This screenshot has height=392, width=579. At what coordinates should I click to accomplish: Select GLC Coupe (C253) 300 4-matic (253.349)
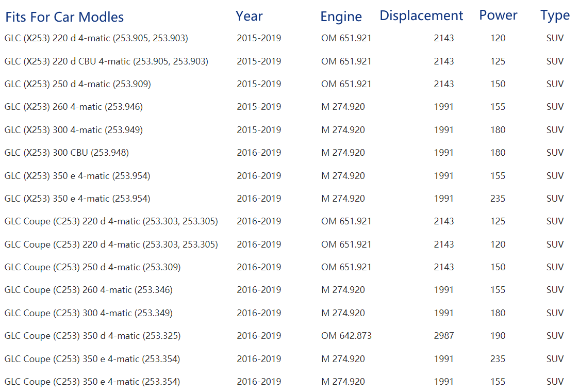(88, 313)
